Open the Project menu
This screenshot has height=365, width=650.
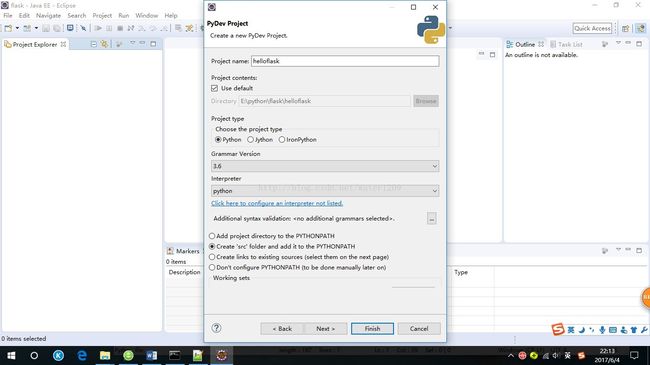click(102, 15)
